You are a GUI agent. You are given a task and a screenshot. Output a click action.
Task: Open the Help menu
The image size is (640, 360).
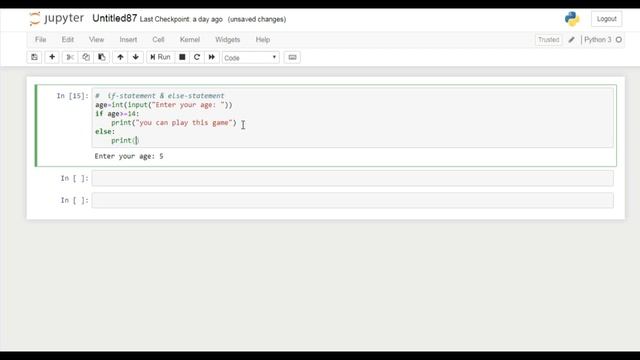tap(263, 40)
